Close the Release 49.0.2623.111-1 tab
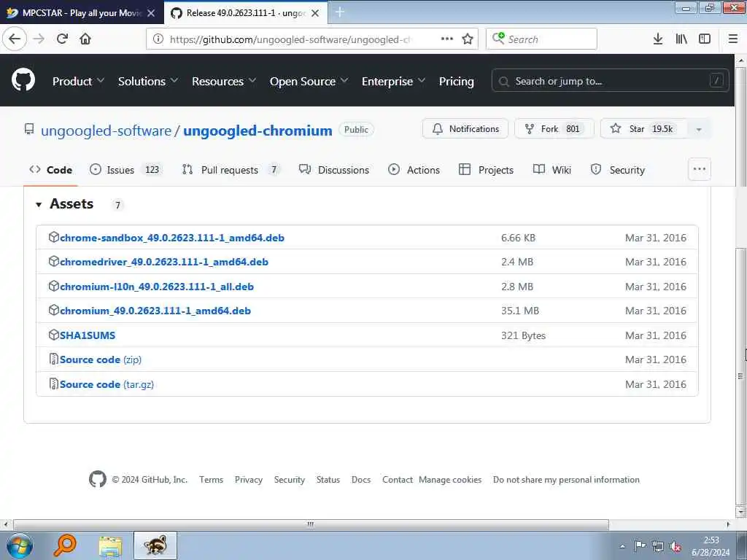This screenshot has width=747, height=560. (315, 13)
